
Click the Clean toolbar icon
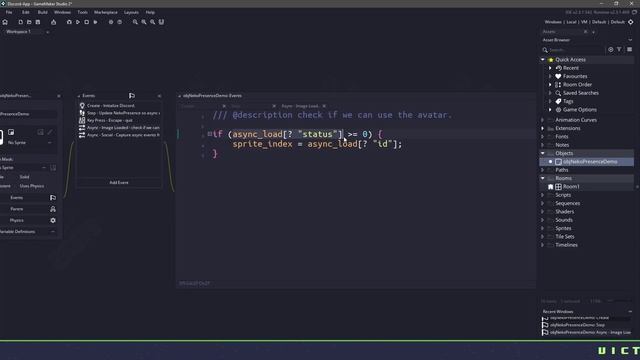coord(95,22)
